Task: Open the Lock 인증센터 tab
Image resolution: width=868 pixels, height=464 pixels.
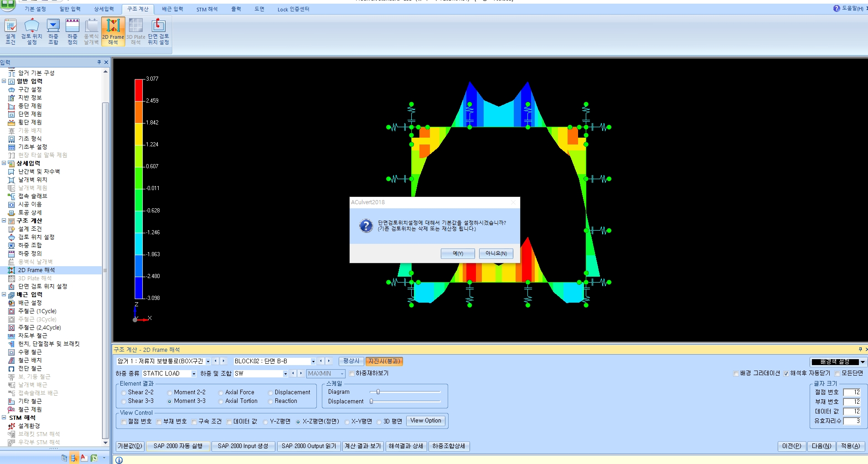Action: (x=293, y=9)
